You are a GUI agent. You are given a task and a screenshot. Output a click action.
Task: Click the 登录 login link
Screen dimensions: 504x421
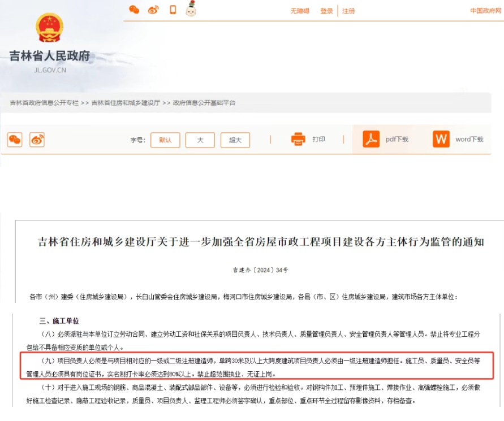pyautogui.click(x=326, y=11)
